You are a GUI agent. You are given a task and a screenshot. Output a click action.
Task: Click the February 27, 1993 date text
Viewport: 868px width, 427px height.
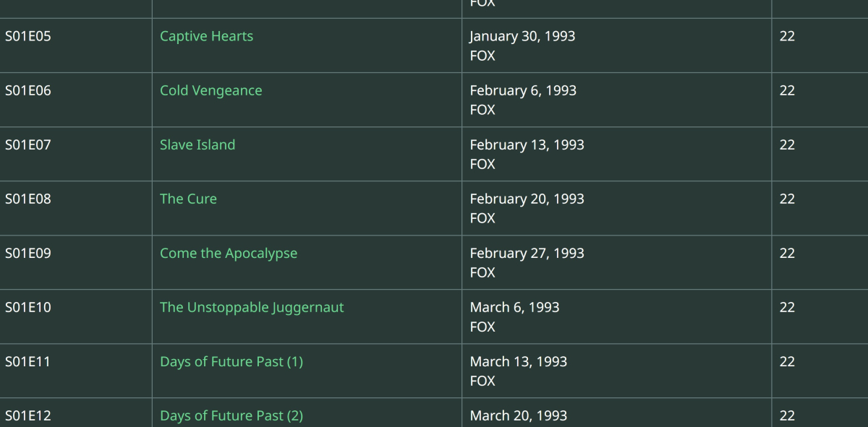tap(527, 253)
